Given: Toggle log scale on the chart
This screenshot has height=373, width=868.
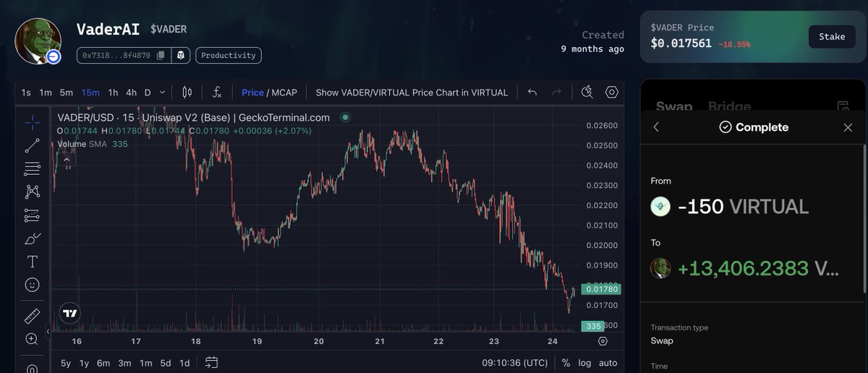Looking at the screenshot, I should click(584, 363).
